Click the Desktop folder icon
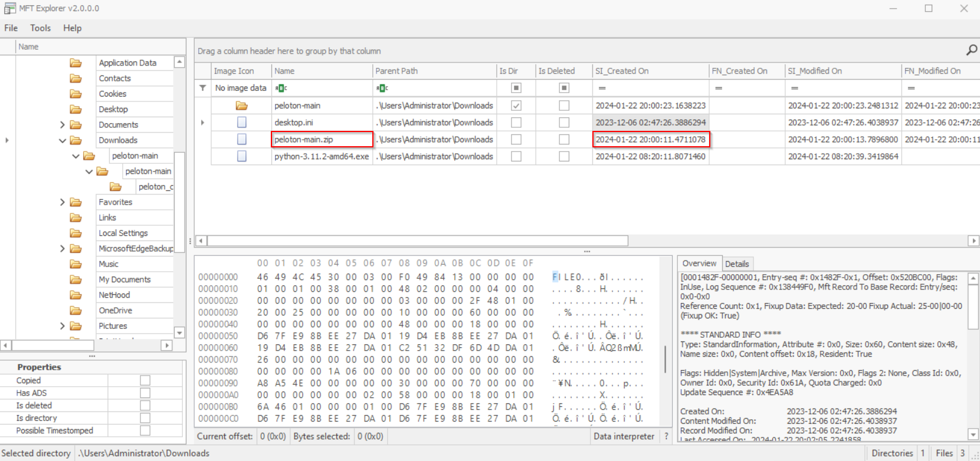980x461 pixels. (x=76, y=109)
